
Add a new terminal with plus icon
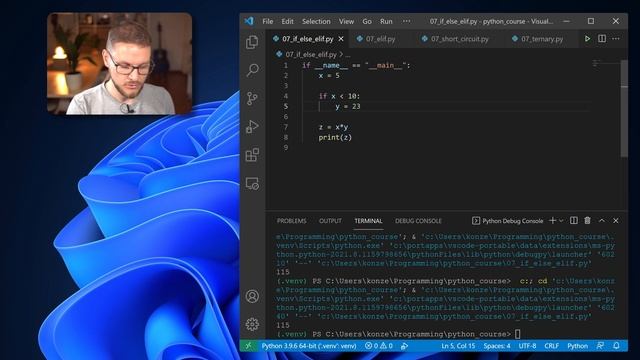(552, 221)
